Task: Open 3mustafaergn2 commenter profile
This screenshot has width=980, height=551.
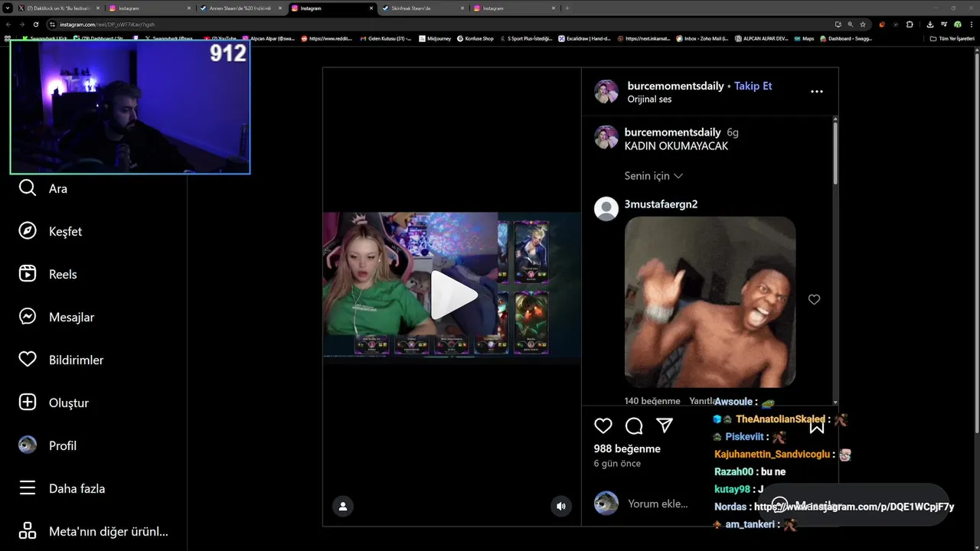Action: (x=661, y=204)
